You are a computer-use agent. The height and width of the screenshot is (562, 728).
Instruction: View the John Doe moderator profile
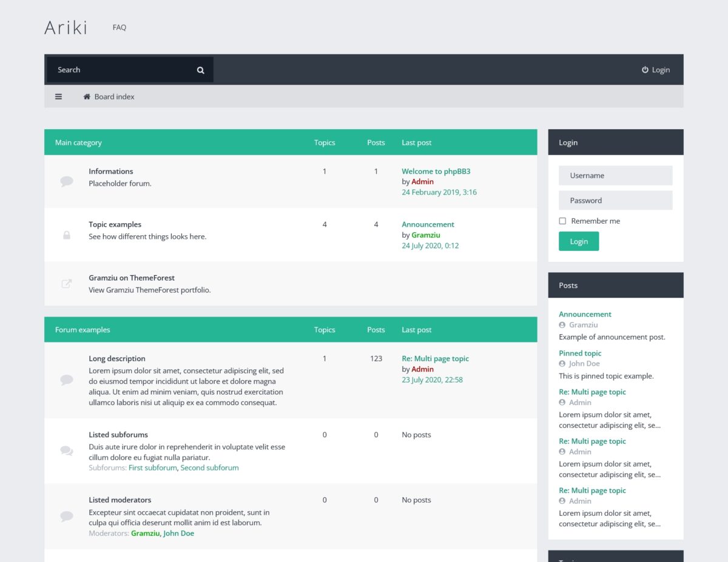[x=178, y=534]
